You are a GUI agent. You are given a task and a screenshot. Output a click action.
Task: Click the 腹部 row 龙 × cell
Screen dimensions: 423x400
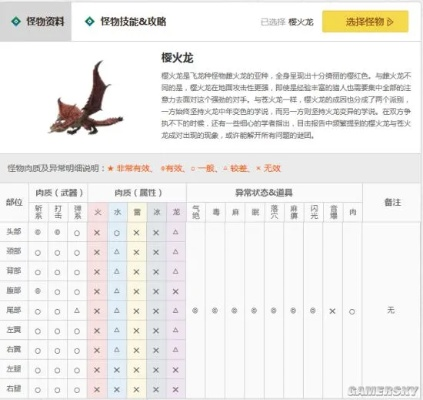[176, 292]
